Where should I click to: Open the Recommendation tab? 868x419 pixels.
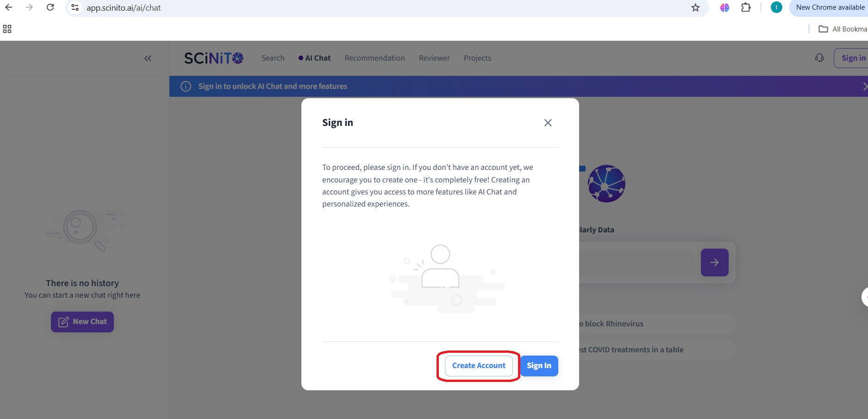(x=375, y=58)
